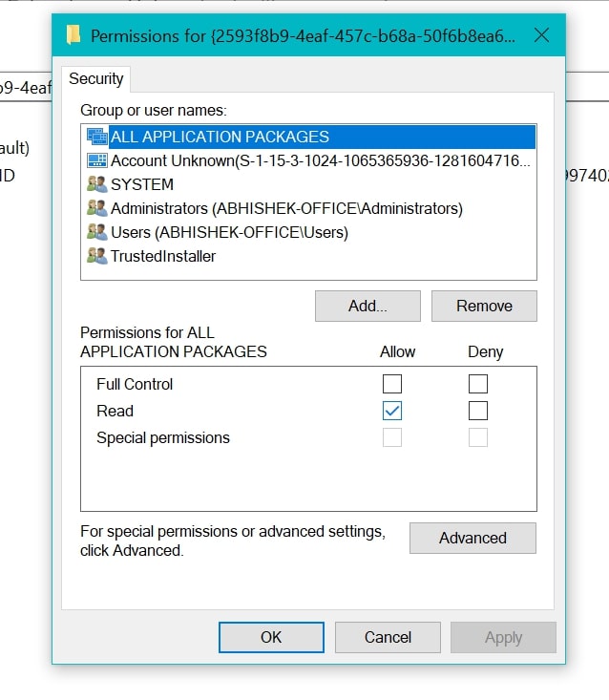
Task: Click the Add... button
Action: tap(367, 307)
